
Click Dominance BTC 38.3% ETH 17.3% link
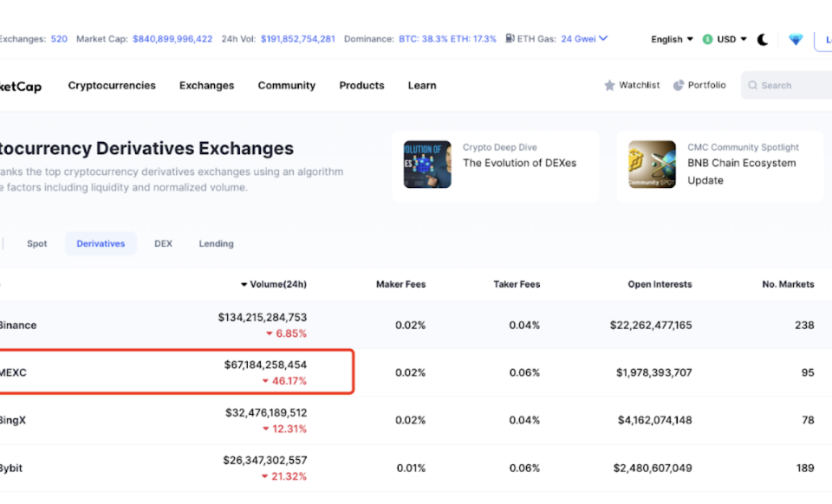click(447, 39)
